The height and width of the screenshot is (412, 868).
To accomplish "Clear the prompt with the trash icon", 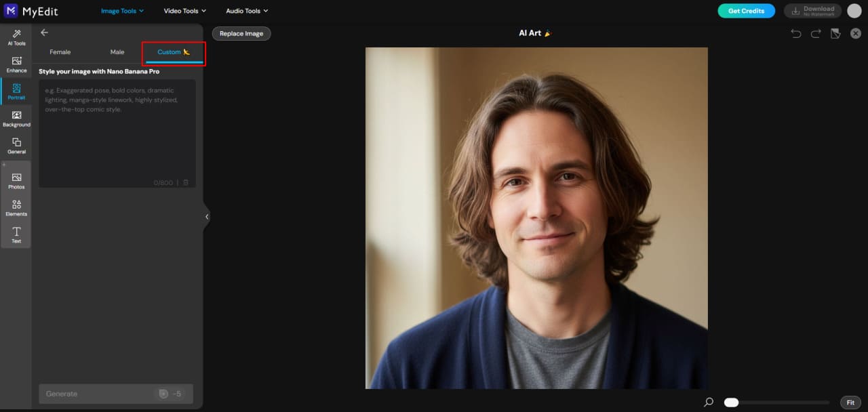I will tap(186, 182).
